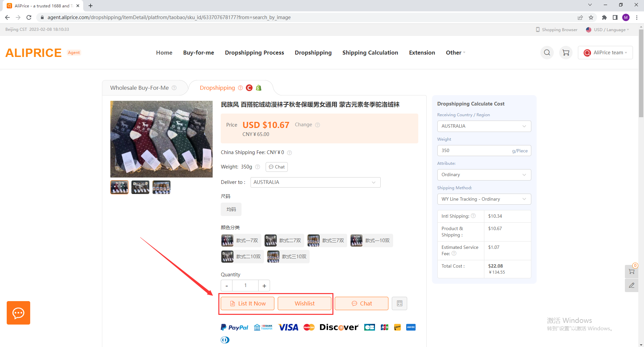This screenshot has height=347, width=644.
Task: Click the floating edit pencil icon
Action: [632, 285]
